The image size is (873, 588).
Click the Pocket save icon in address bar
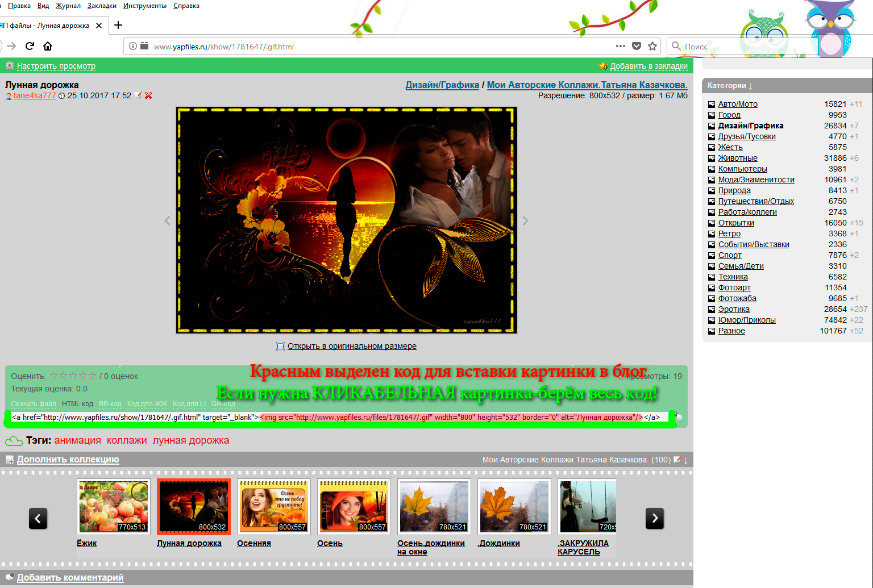637,46
